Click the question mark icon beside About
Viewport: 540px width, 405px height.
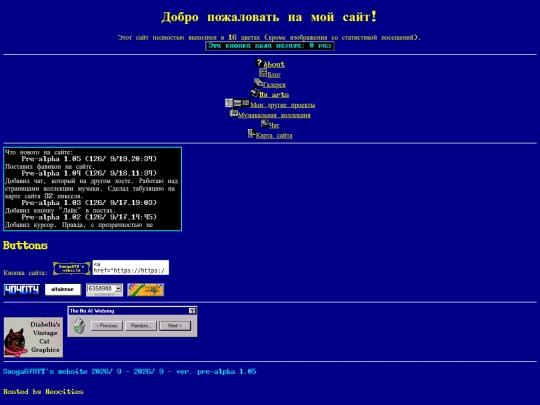point(259,63)
